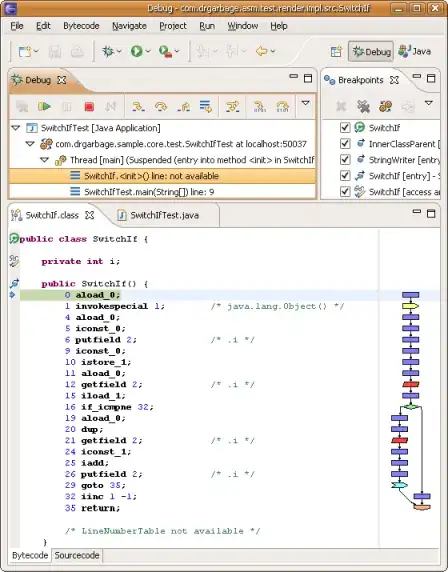
Task: Click the Drop to Frame icon
Action: [x=206, y=107]
